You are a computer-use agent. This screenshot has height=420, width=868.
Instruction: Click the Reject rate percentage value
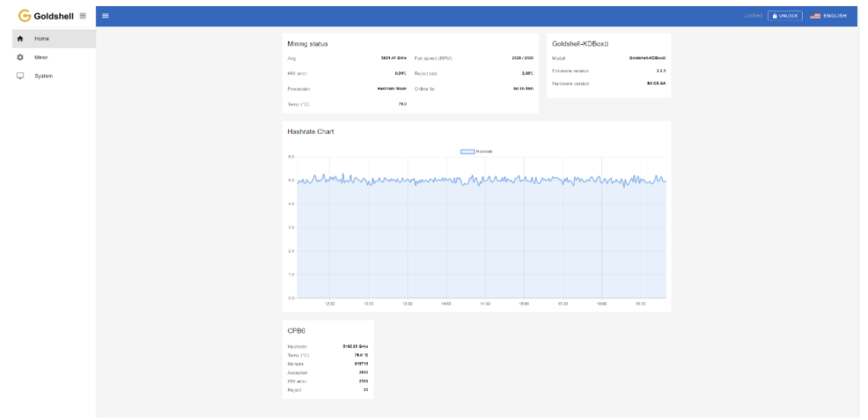[x=527, y=73]
